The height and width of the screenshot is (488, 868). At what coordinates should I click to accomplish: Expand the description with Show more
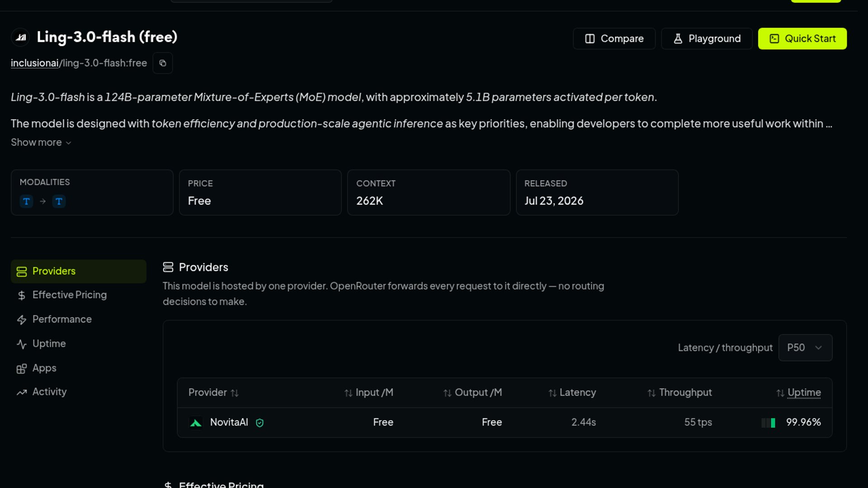(x=41, y=142)
